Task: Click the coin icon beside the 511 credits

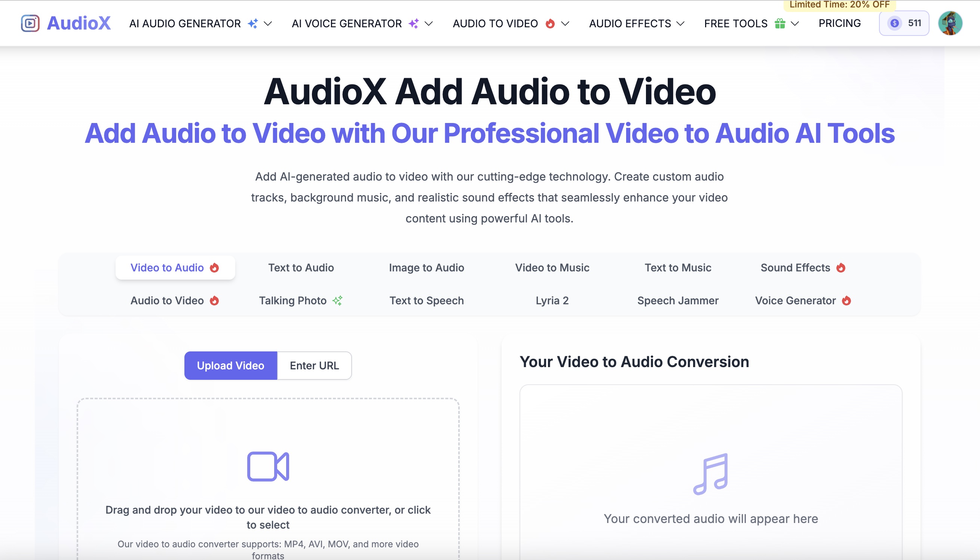Action: [895, 24]
